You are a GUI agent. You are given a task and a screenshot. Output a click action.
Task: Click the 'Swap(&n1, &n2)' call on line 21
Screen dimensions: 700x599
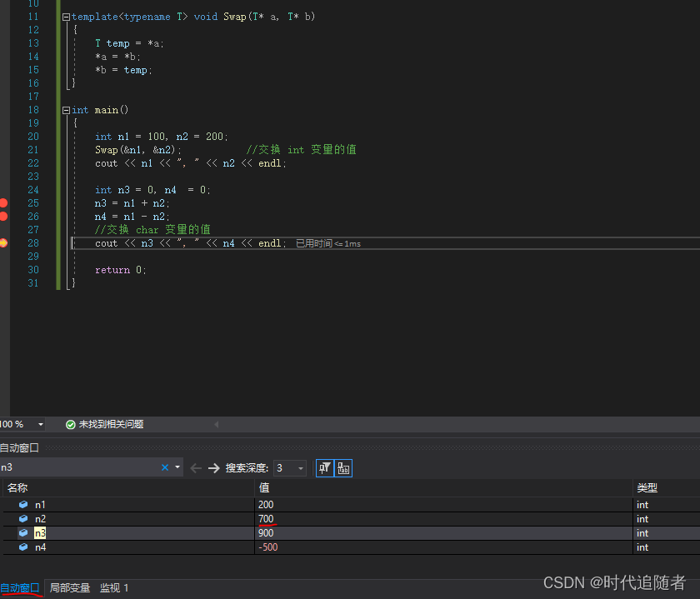click(x=138, y=150)
